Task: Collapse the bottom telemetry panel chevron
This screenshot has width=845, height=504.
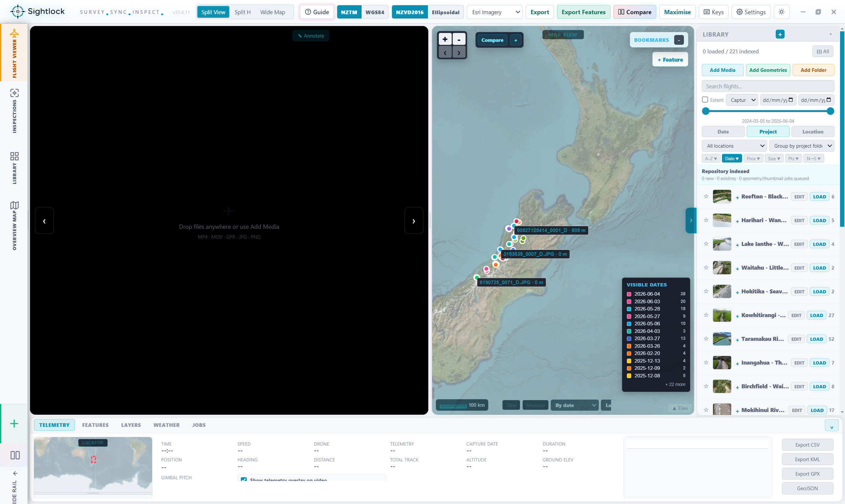Action: pyautogui.click(x=831, y=425)
